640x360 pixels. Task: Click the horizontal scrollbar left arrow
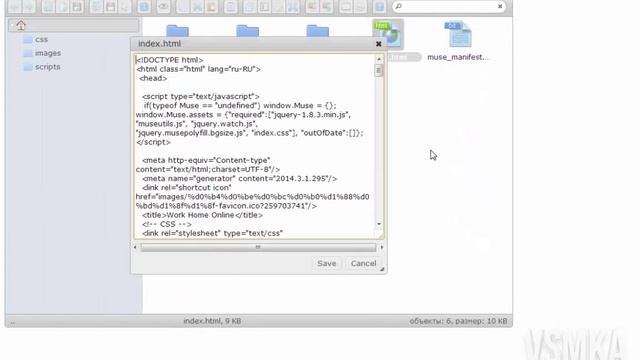click(x=136, y=247)
